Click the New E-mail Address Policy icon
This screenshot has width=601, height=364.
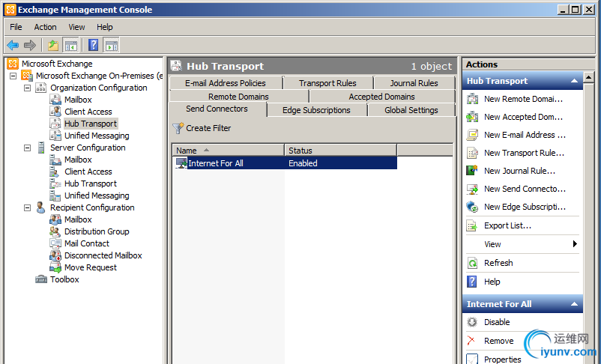[472, 135]
